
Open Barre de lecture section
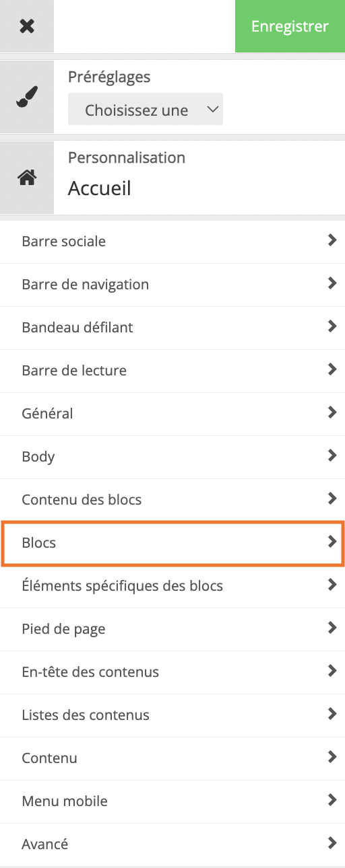pyautogui.click(x=172, y=371)
